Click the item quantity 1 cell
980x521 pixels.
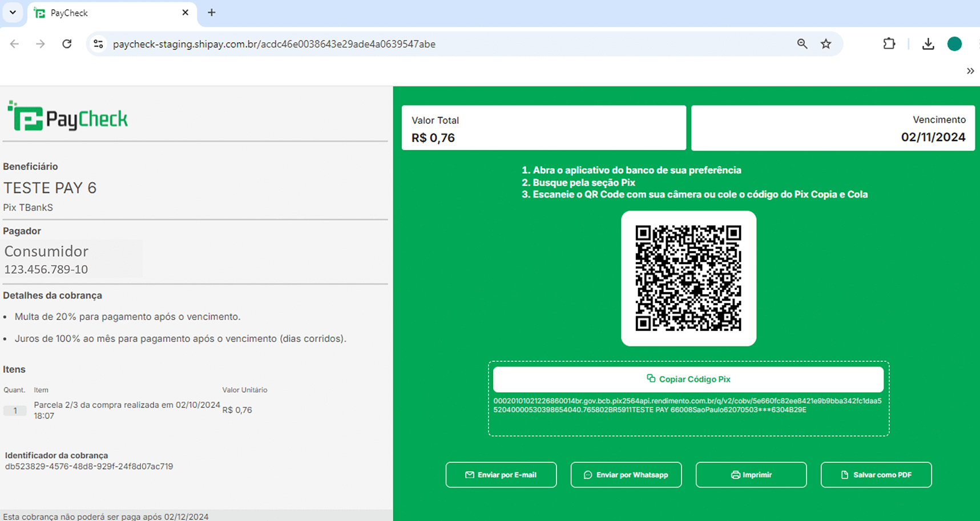tap(15, 410)
